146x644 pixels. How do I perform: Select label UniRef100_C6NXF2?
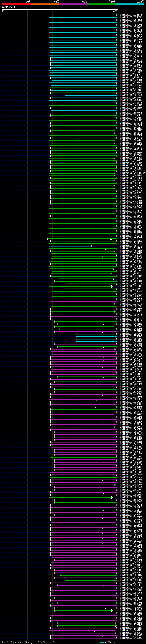point(131,301)
